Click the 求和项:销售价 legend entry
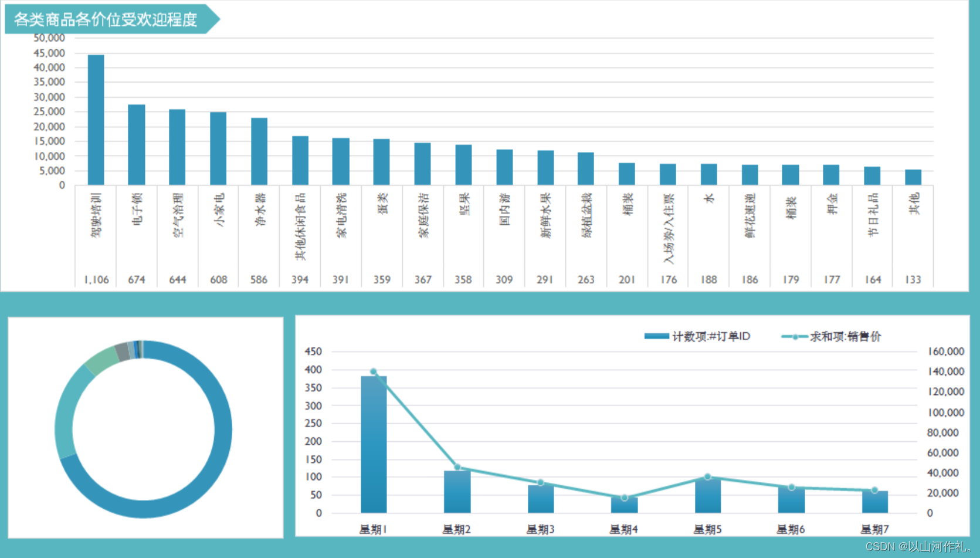Image resolution: width=980 pixels, height=558 pixels. coord(831,336)
